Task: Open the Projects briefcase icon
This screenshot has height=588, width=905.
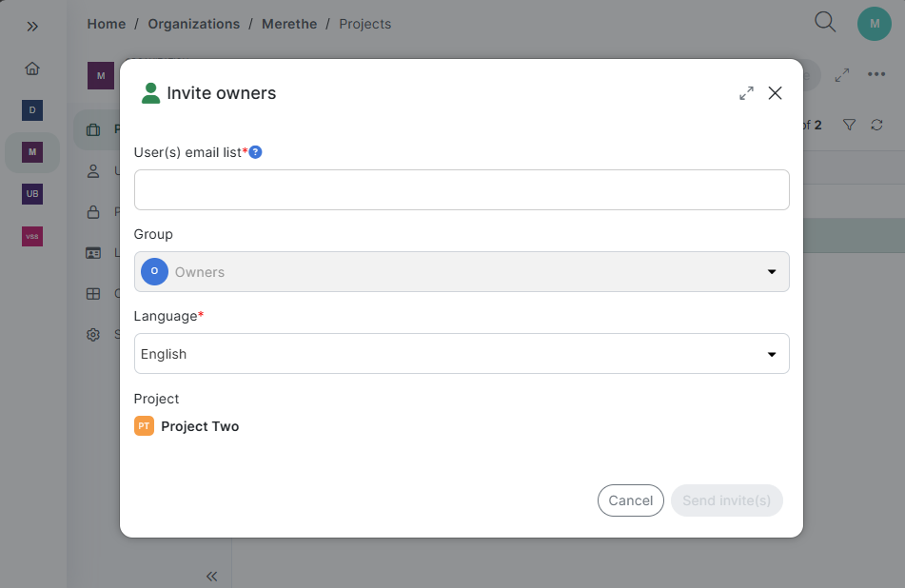Action: pyautogui.click(x=93, y=129)
